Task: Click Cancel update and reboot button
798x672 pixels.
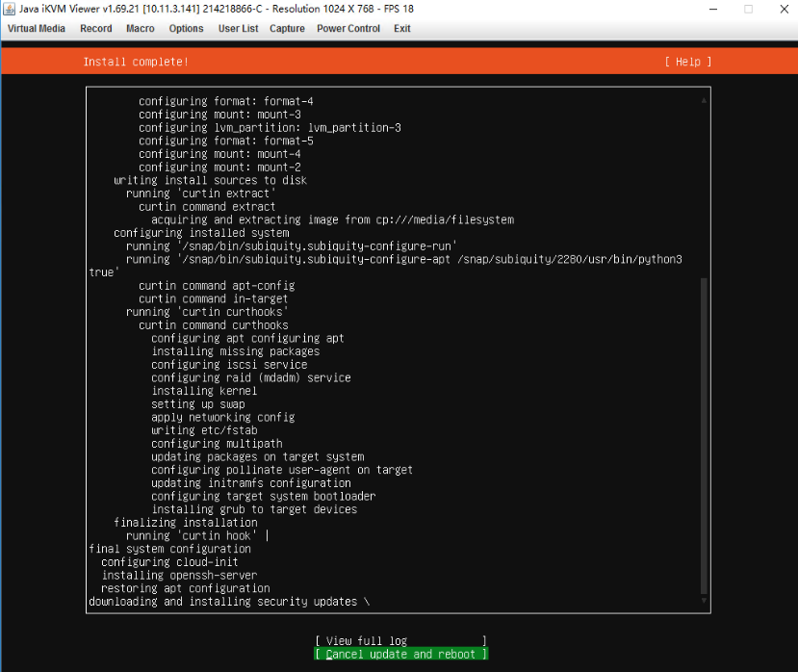Action: pyautogui.click(x=401, y=654)
